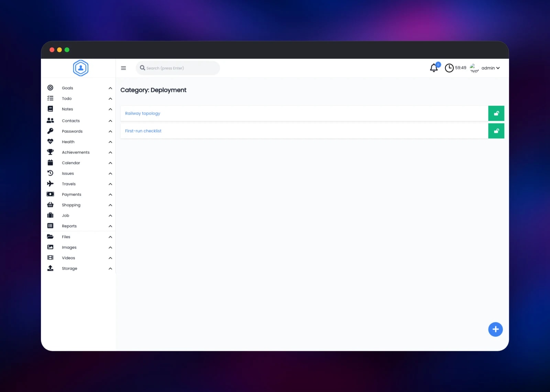Click the Storage upload icon

tap(50, 268)
